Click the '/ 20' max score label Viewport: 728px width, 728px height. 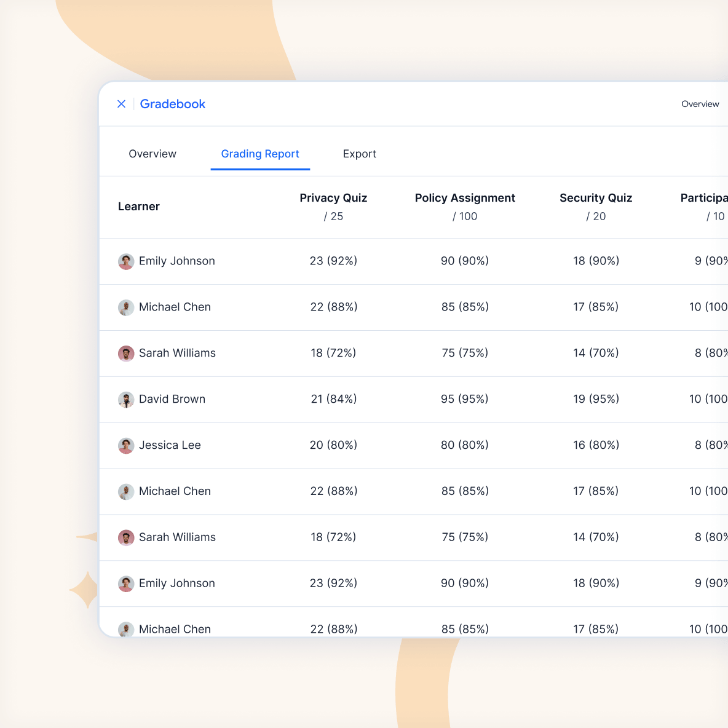click(x=596, y=216)
